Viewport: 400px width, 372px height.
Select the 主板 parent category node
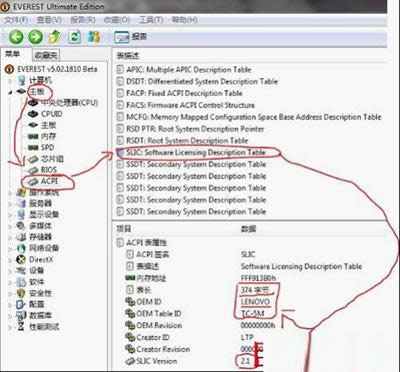tap(37, 91)
